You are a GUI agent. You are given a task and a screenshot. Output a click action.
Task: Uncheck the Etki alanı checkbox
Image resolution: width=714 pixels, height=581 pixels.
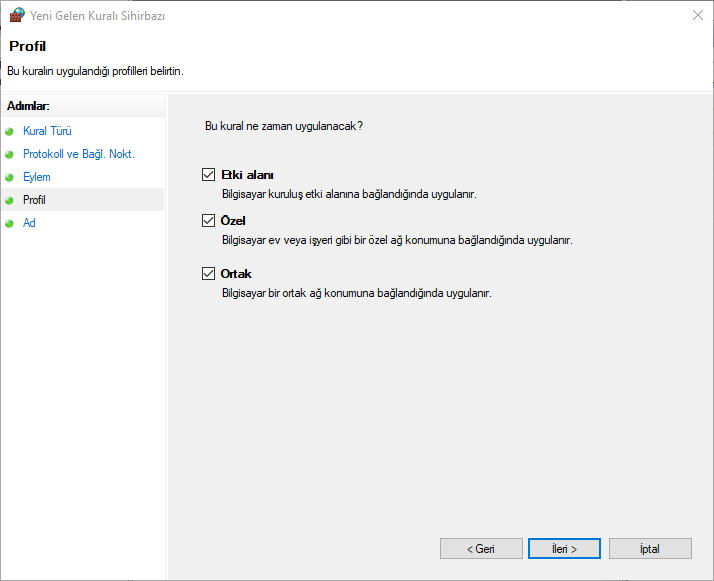(x=209, y=175)
